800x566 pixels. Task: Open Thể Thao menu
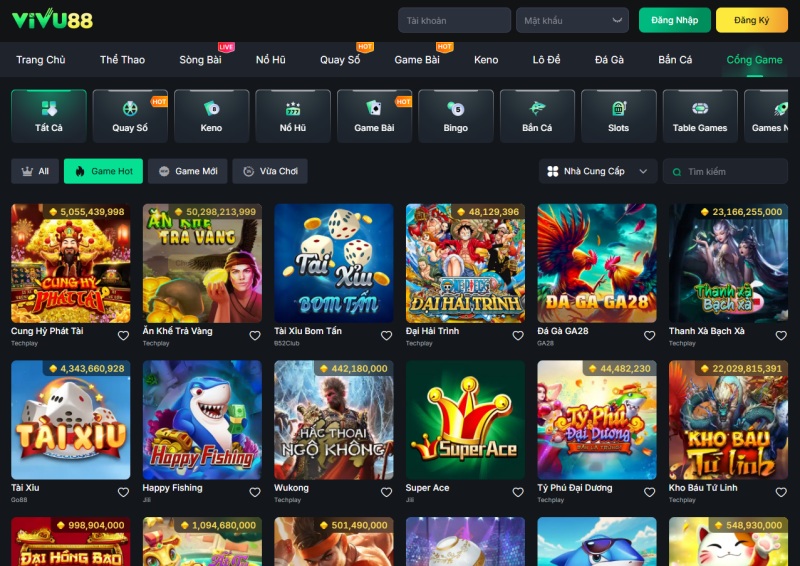(122, 60)
